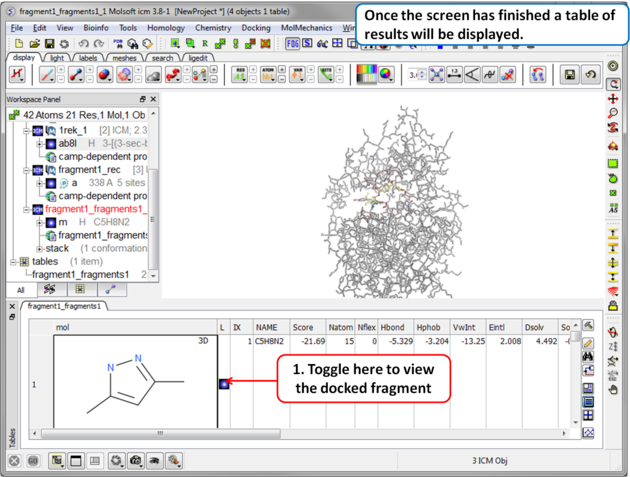This screenshot has height=477, width=630.
Task: Click the measure distance icon
Action: pos(454,75)
